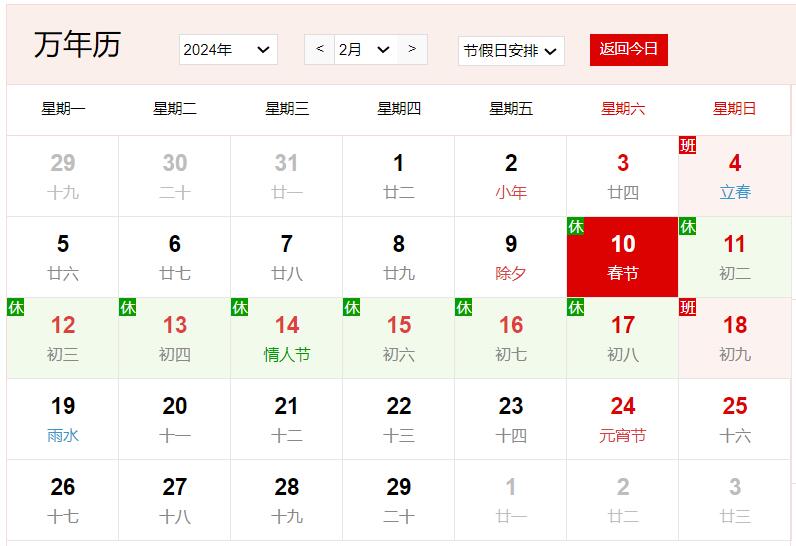Select February 9 除夕 date
796x546 pixels.
pos(510,257)
